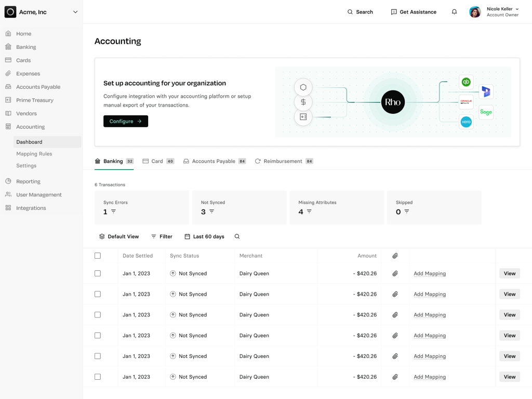The width and height of the screenshot is (532, 399).
Task: Click the attachment column header paperclip
Action: pyautogui.click(x=395, y=256)
